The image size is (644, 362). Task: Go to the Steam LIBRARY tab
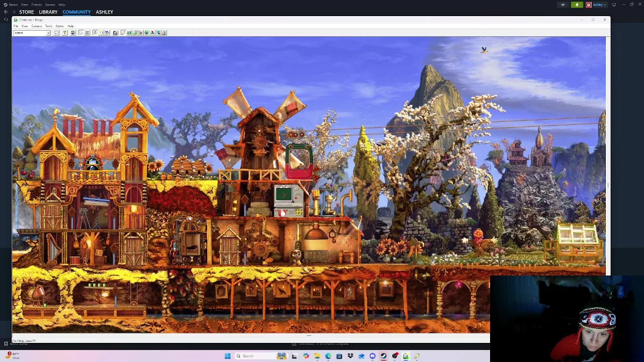tap(48, 12)
